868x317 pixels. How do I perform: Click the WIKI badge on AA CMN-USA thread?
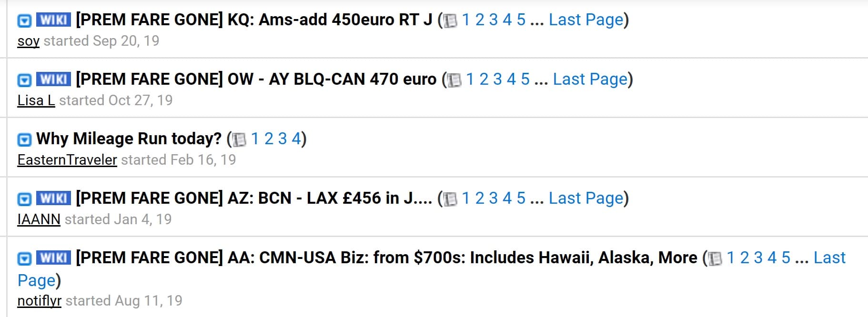53,258
